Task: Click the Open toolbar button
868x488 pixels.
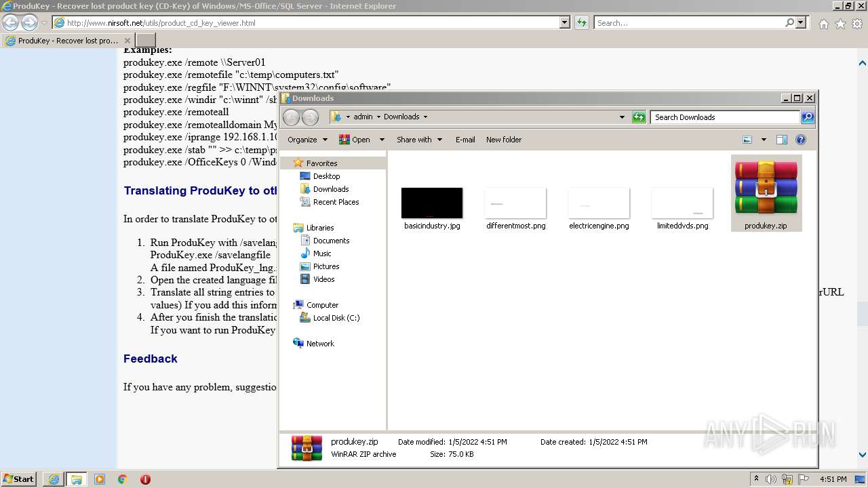Action: click(x=355, y=140)
